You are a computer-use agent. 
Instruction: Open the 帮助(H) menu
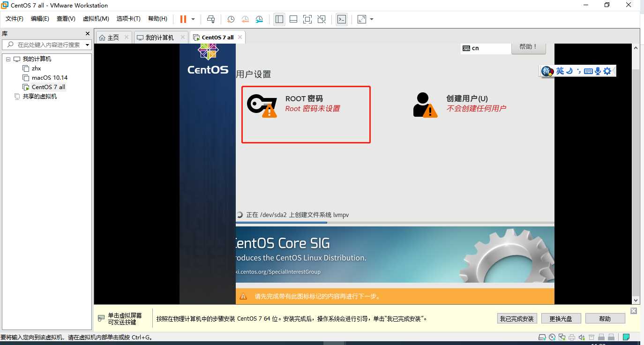(157, 19)
